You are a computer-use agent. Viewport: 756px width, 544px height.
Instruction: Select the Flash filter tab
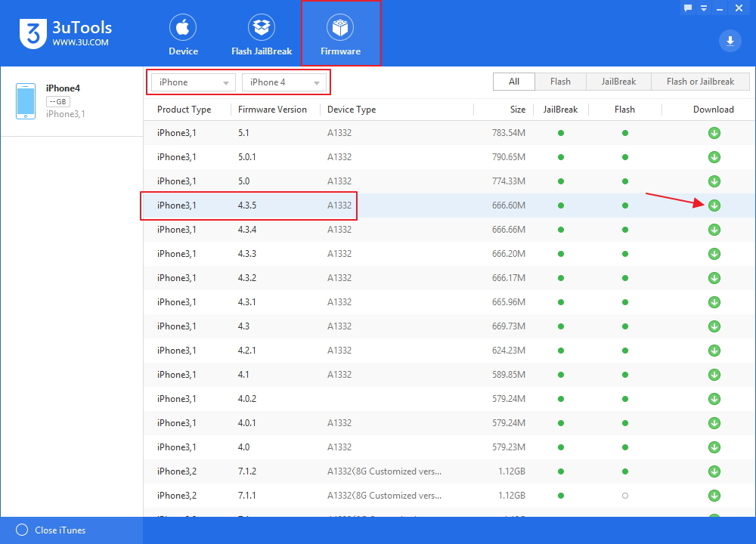560,82
